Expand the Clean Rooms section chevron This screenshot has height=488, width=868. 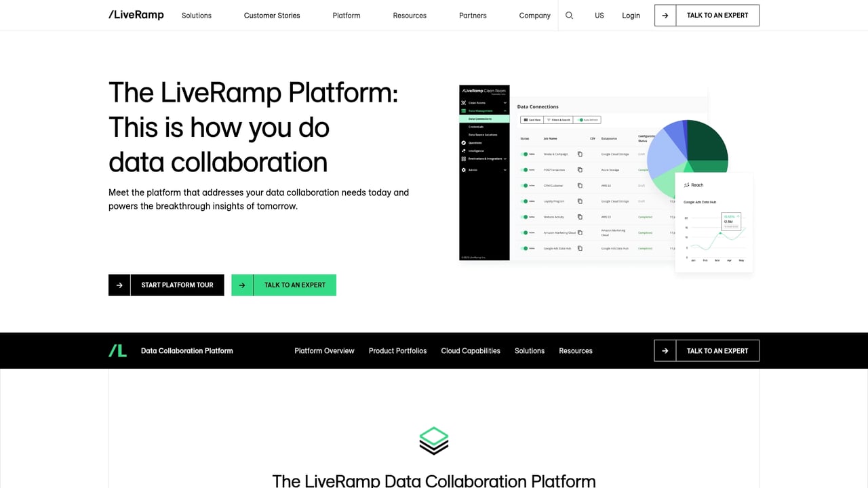505,102
